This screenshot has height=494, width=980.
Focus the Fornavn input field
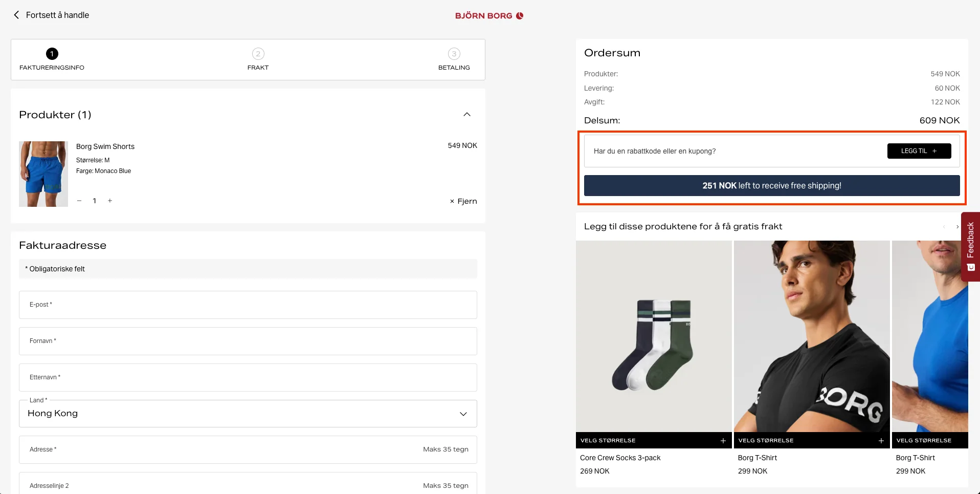click(248, 341)
